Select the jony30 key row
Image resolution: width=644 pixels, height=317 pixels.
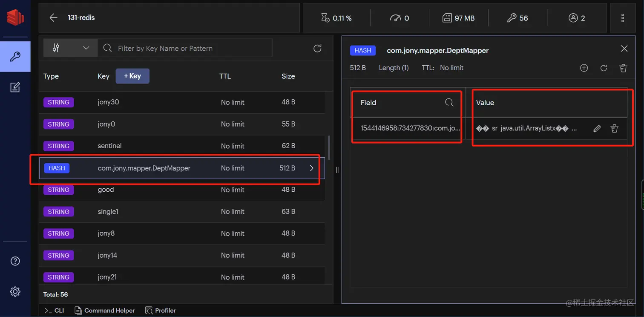(x=182, y=102)
